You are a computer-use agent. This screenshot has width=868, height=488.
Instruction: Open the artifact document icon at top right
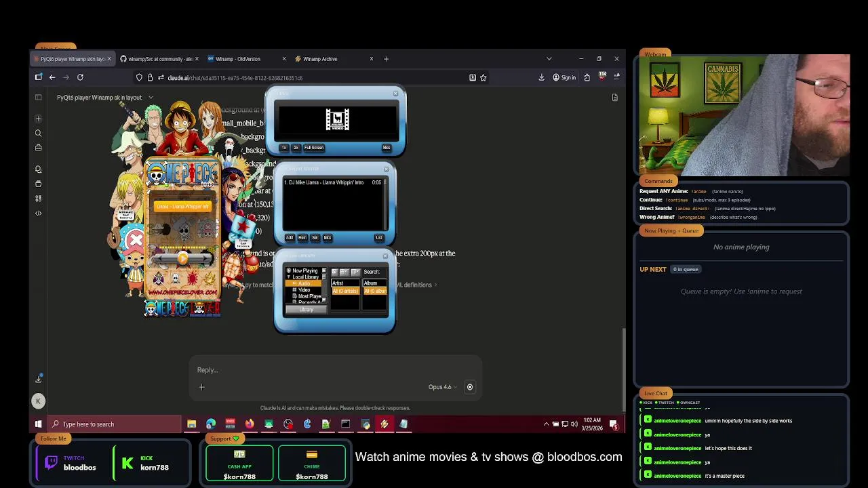click(x=615, y=98)
